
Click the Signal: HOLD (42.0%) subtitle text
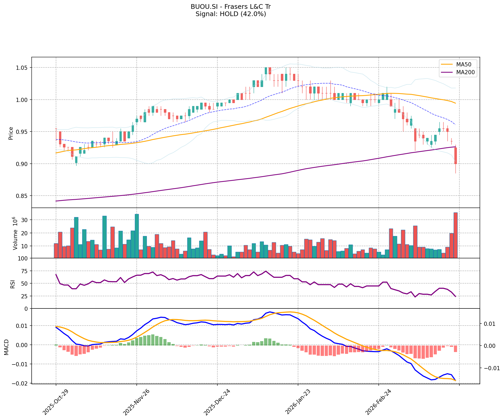tap(231, 14)
